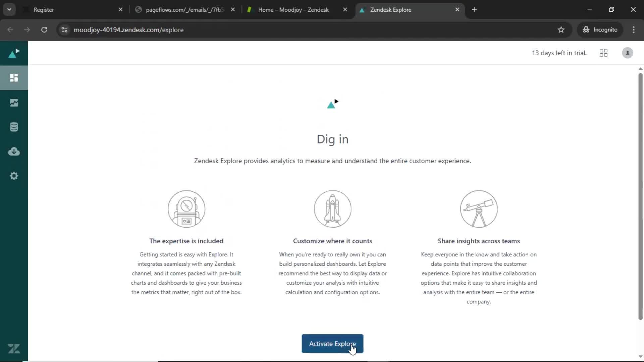Click the Incognito indicator button

[600, 30]
